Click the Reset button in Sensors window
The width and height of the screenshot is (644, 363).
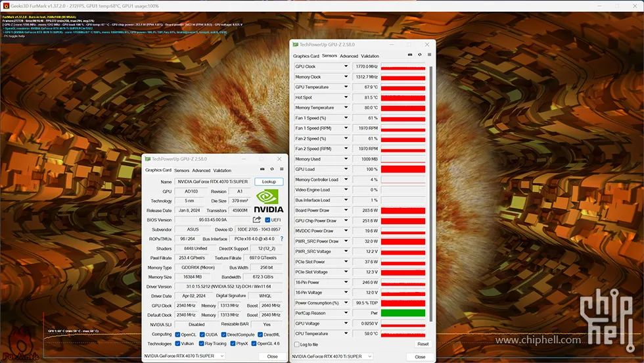click(x=423, y=344)
